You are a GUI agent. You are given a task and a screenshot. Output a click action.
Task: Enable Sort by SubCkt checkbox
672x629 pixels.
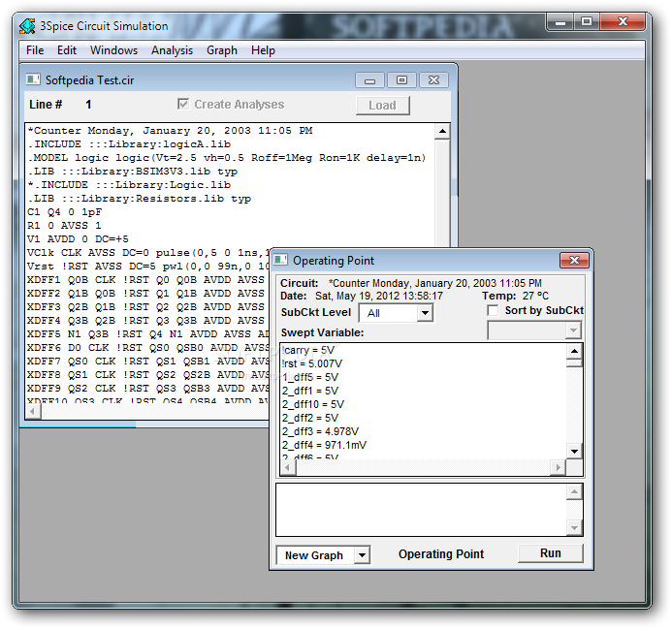[x=493, y=310]
